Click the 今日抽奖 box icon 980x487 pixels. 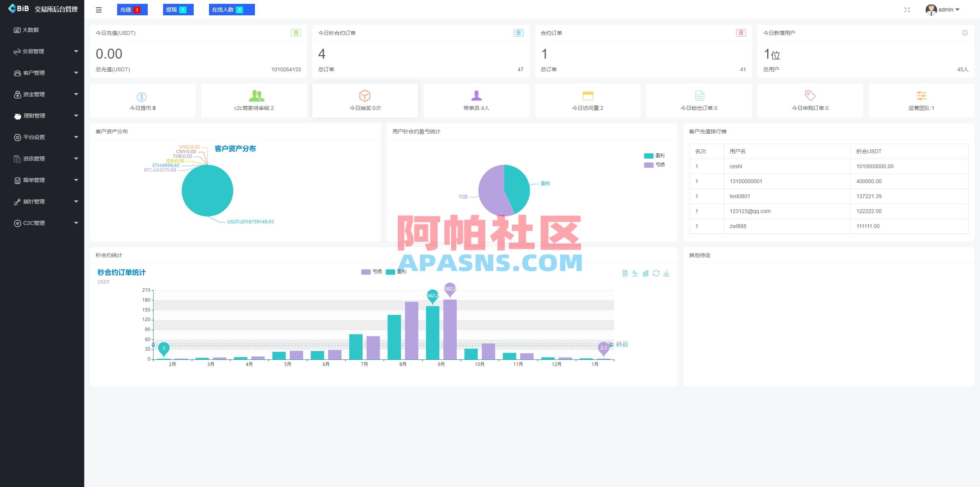pos(365,96)
